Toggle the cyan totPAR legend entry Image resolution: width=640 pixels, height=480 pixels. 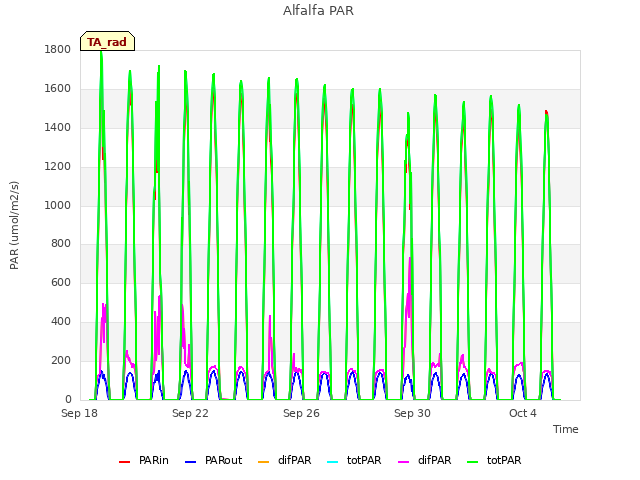click(354, 460)
